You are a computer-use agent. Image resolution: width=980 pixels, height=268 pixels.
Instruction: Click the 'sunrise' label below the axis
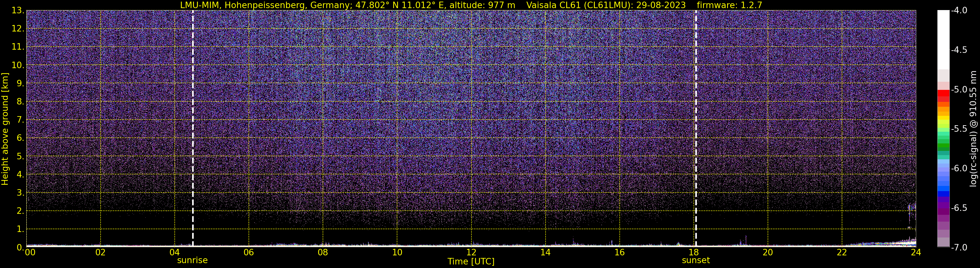[192, 261]
